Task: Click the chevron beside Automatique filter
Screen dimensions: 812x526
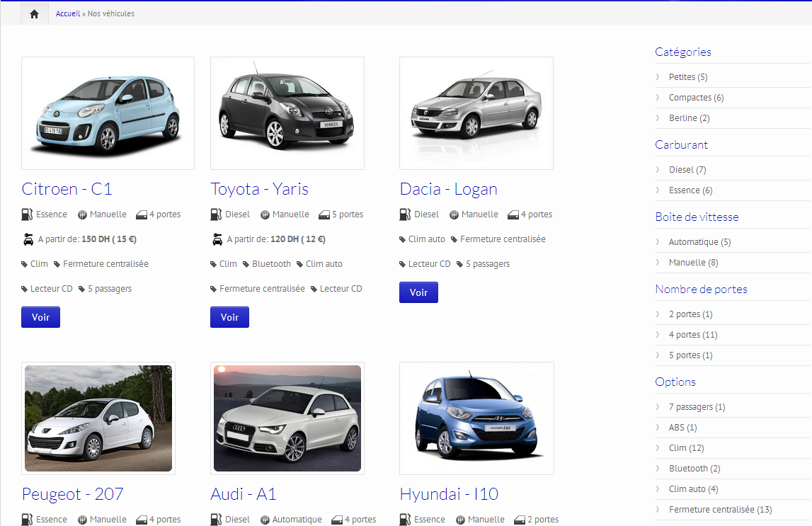Action: click(658, 242)
